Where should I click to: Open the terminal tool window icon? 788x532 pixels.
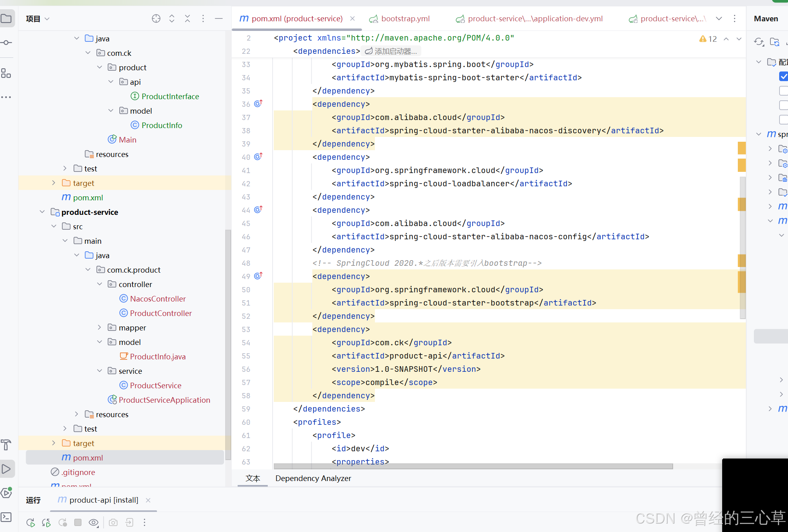click(x=6, y=517)
